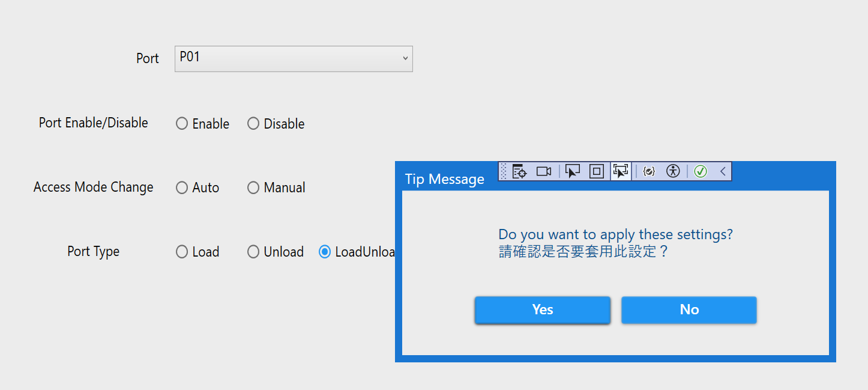Toggle the Track Focused Element icon
The height and width of the screenshot is (390, 868).
(621, 171)
